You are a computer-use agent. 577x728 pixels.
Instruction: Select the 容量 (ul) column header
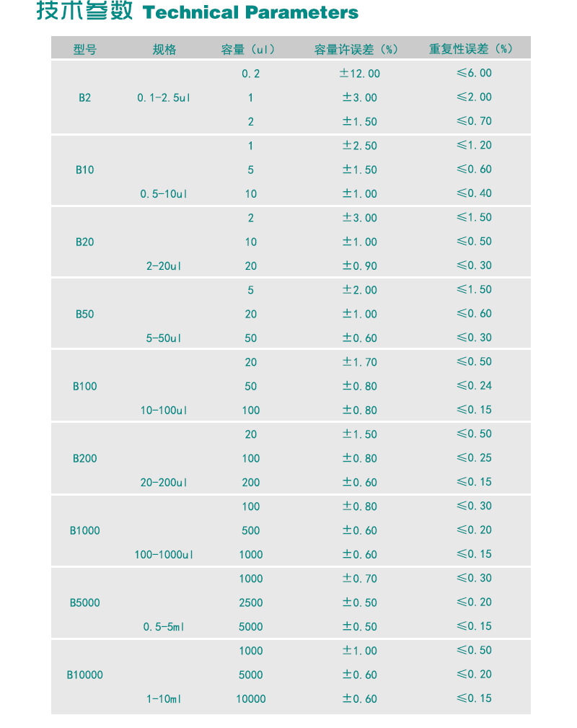(250, 49)
